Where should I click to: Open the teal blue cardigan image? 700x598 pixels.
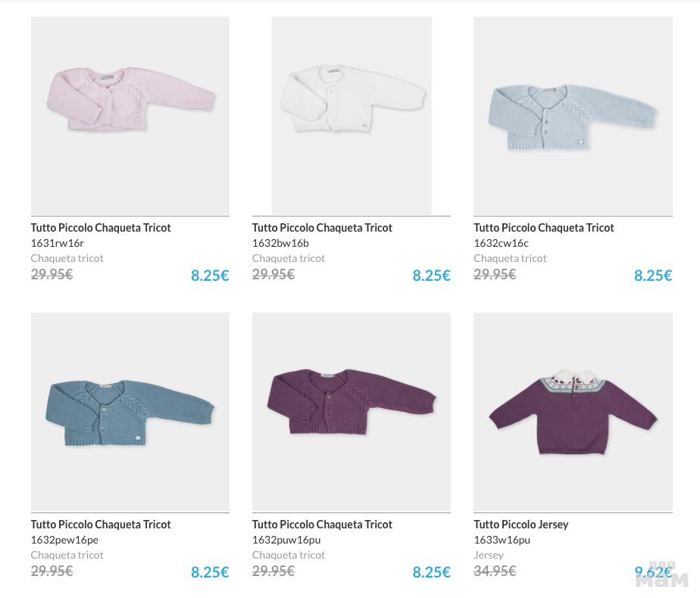point(130,413)
